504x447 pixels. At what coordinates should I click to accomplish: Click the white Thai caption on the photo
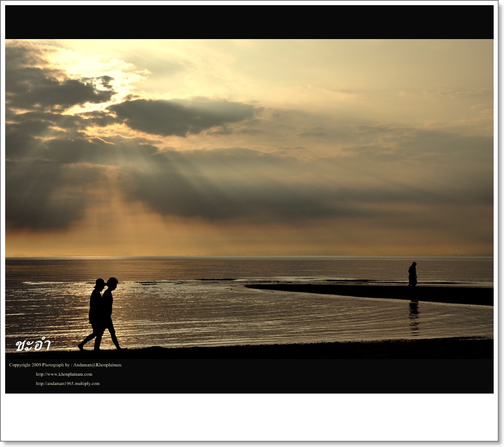point(33,345)
